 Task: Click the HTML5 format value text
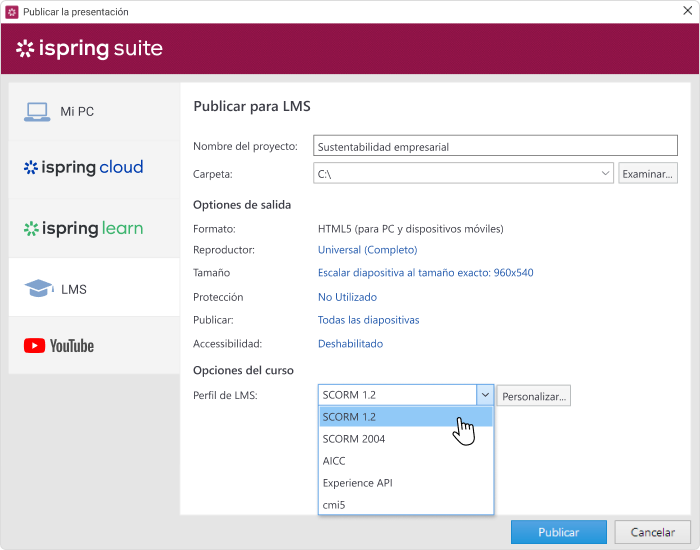(411, 229)
